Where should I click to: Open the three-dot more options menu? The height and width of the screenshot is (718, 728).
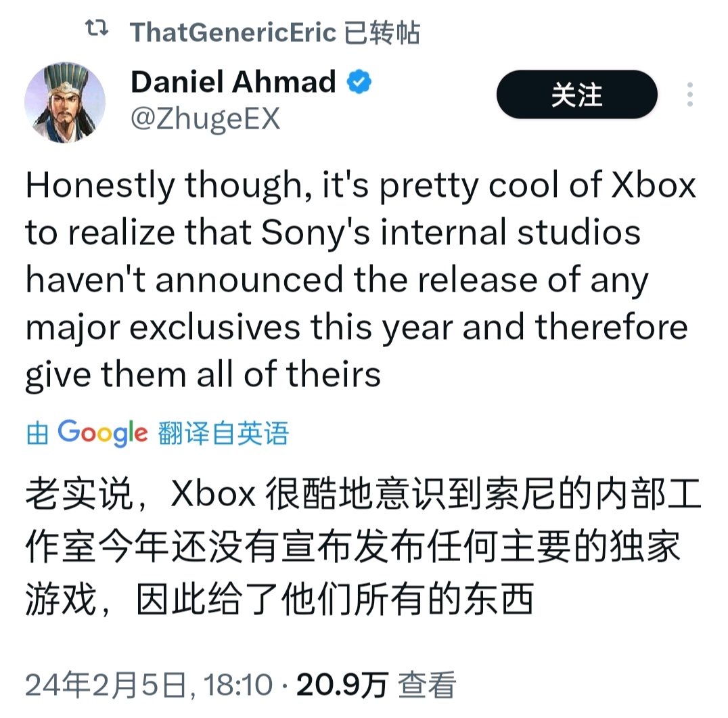pyautogui.click(x=689, y=95)
